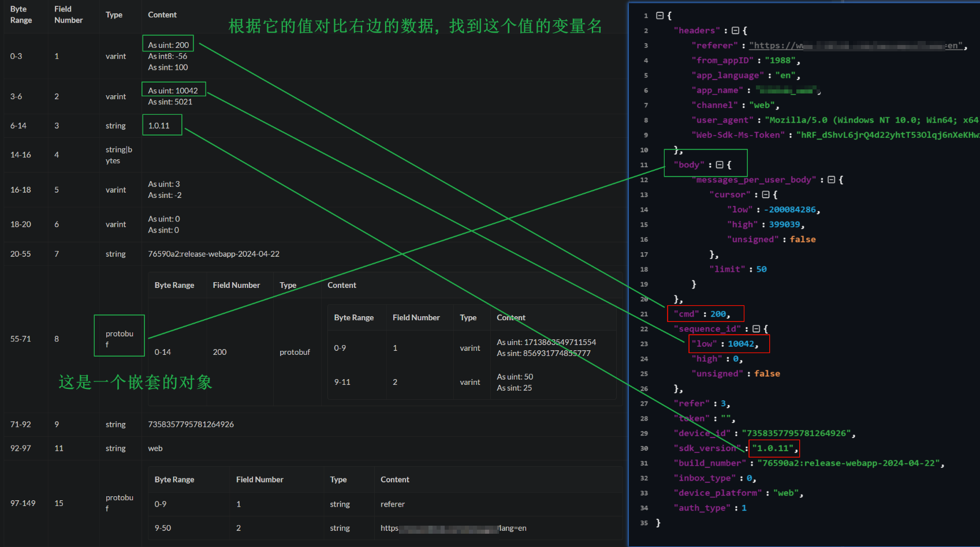Click the https lang=en cell in the table
The height and width of the screenshot is (547, 980).
tap(453, 528)
